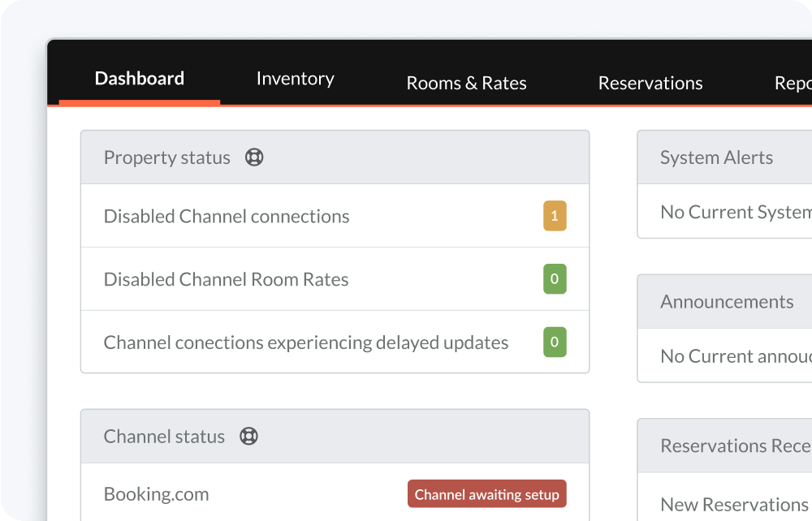Open the Reservations tab
This screenshot has height=521, width=812.
650,83
